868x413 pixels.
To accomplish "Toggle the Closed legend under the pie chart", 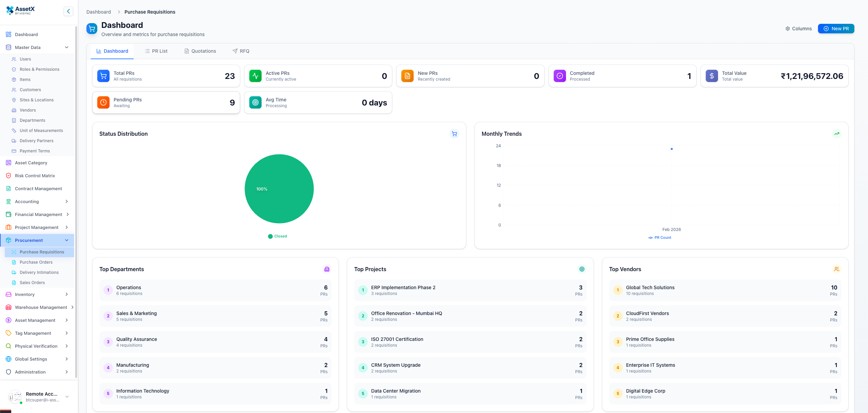I will [x=278, y=236].
